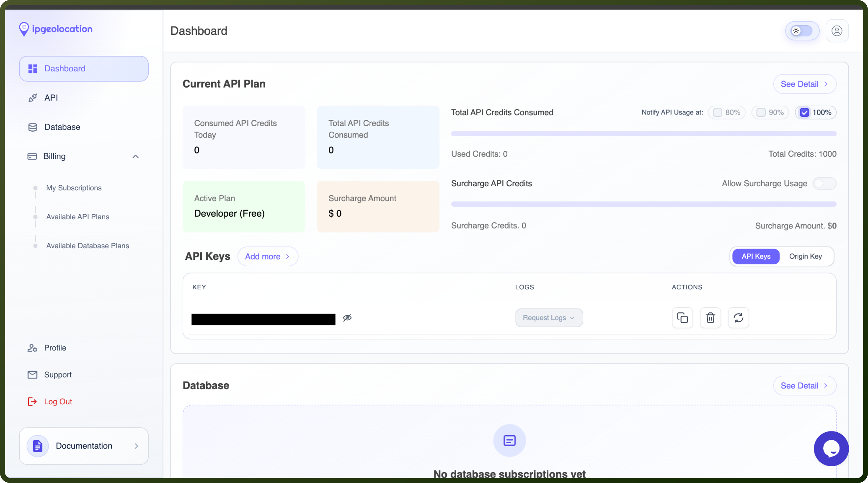The image size is (868, 483).
Task: Open the API menu item
Action: [x=84, y=98]
